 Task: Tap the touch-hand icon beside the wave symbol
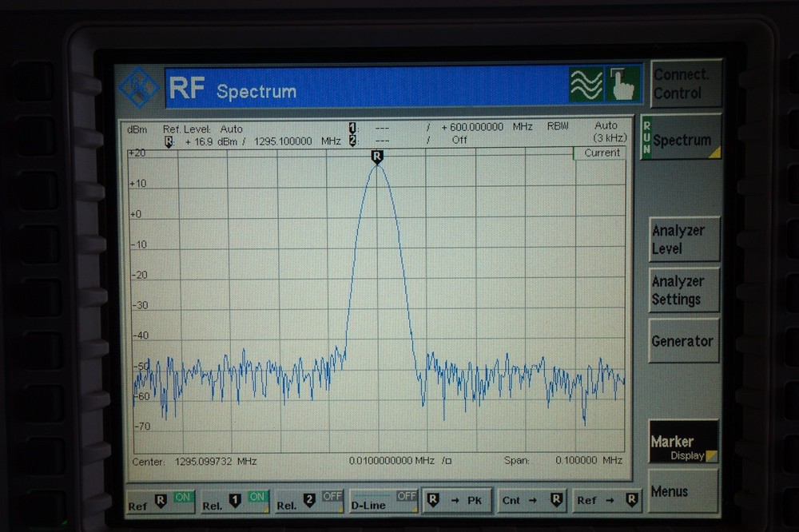[622, 83]
